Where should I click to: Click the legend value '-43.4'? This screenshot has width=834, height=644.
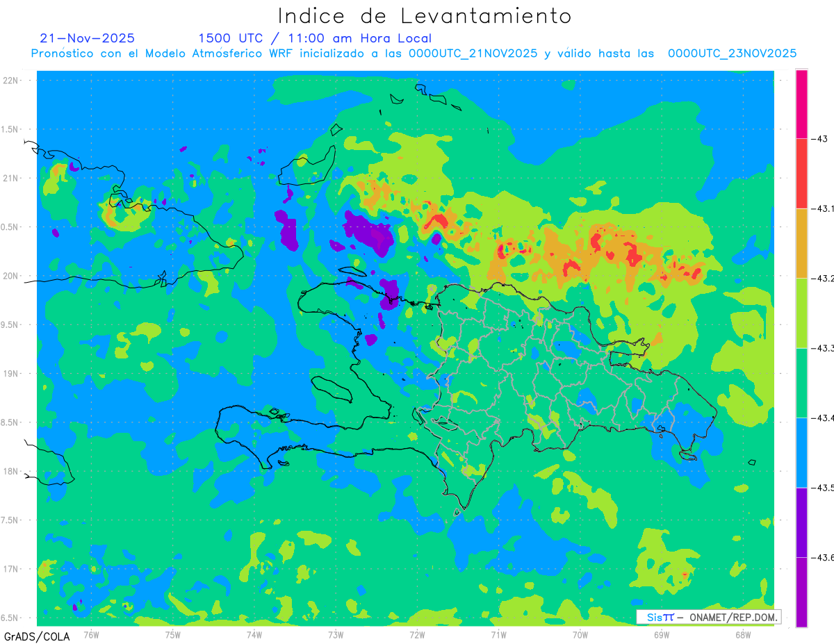(x=823, y=418)
